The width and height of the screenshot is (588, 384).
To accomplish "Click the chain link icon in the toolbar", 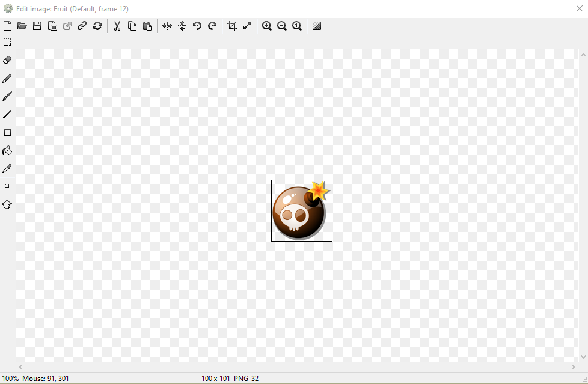I will click(x=82, y=26).
